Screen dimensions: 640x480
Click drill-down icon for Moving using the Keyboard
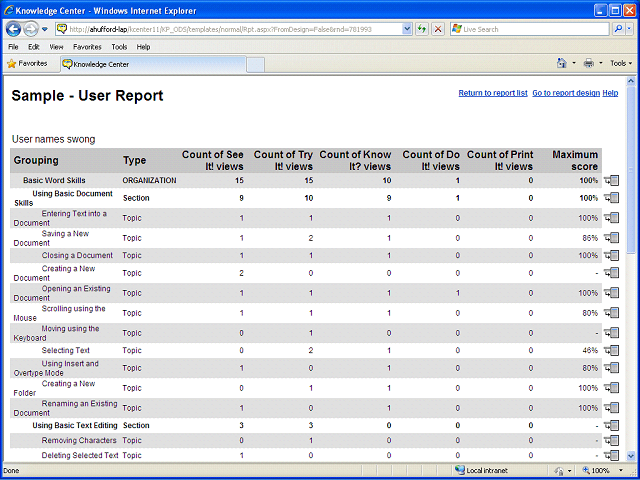click(611, 333)
